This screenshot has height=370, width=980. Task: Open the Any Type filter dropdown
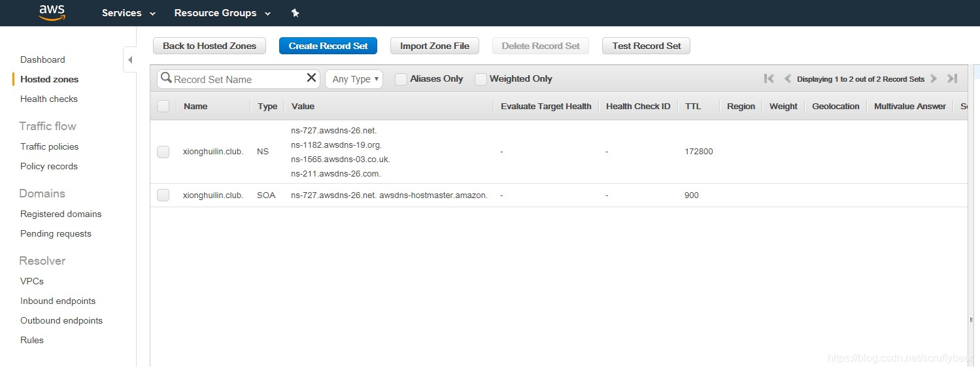354,79
